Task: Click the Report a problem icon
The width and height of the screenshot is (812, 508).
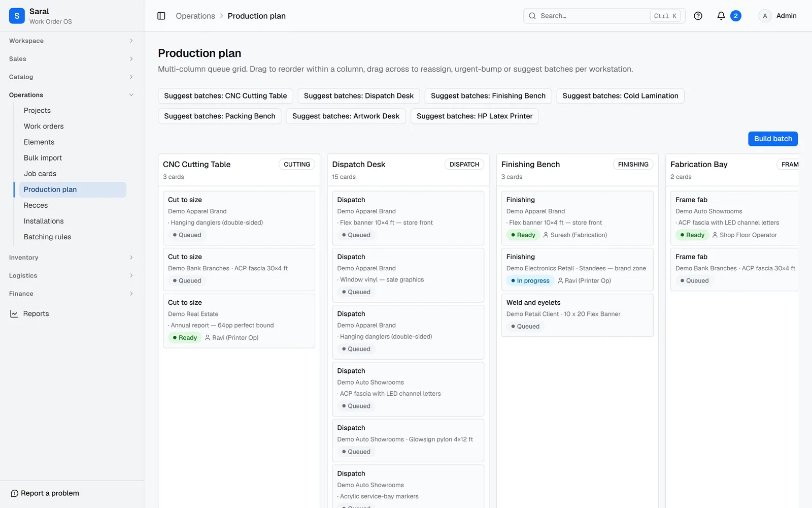Action: [15, 493]
